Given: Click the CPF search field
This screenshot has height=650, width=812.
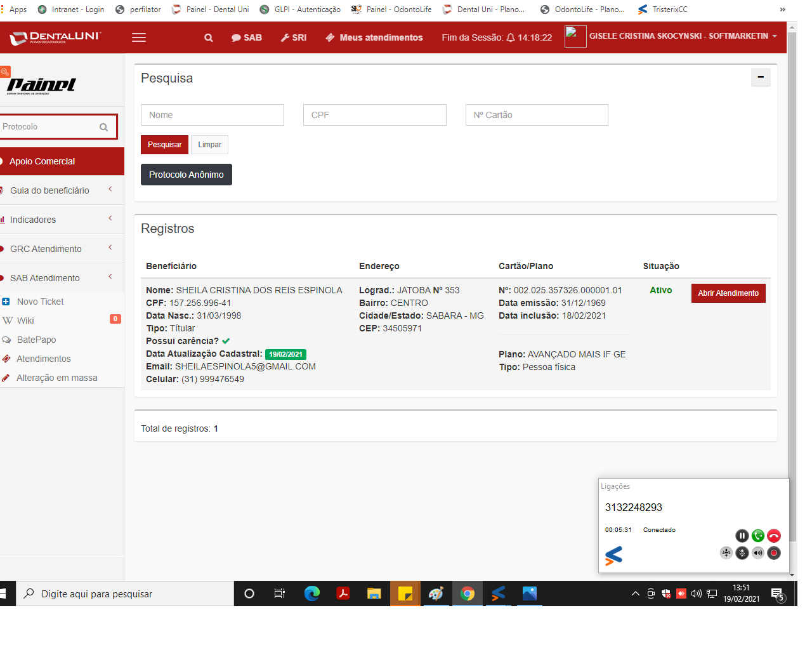Looking at the screenshot, I should (x=374, y=115).
